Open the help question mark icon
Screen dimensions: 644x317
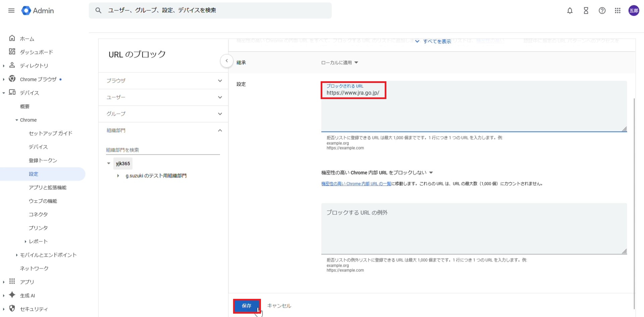[x=602, y=11]
